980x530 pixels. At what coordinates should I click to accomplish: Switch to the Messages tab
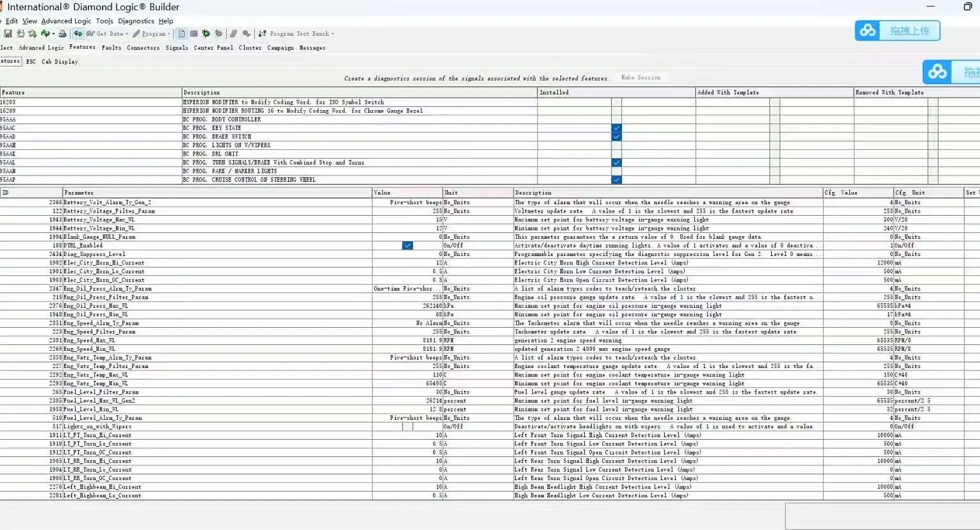[x=313, y=47]
